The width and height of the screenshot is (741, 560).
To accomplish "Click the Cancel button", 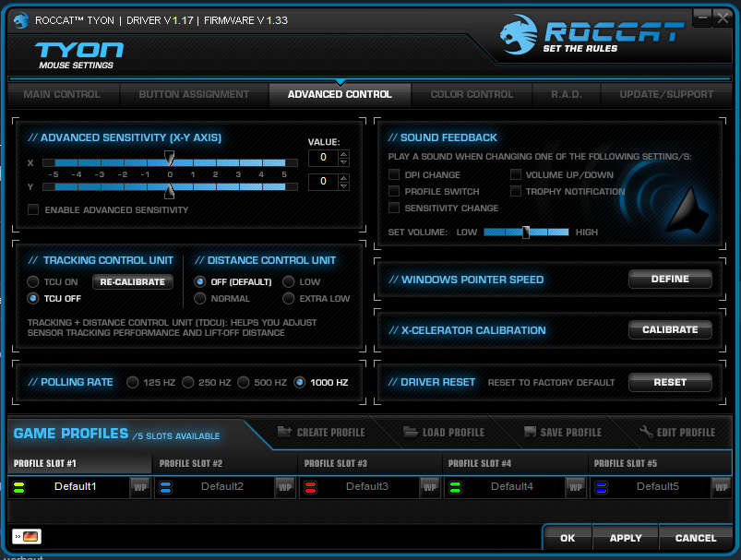I will 695,538.
